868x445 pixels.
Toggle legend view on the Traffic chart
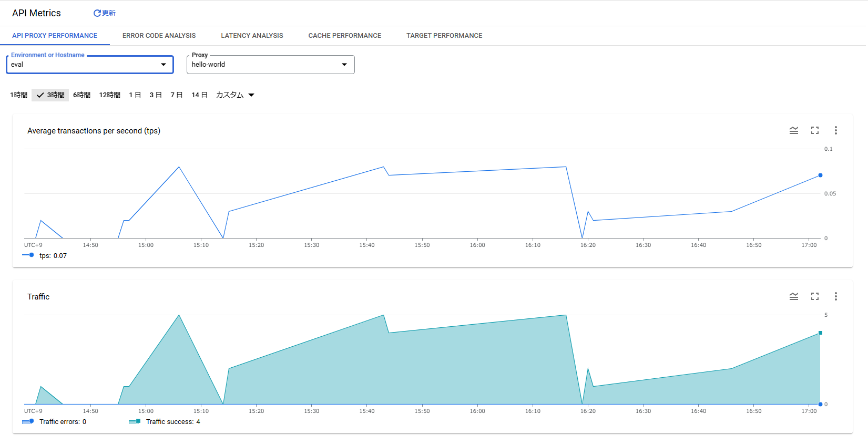point(793,297)
